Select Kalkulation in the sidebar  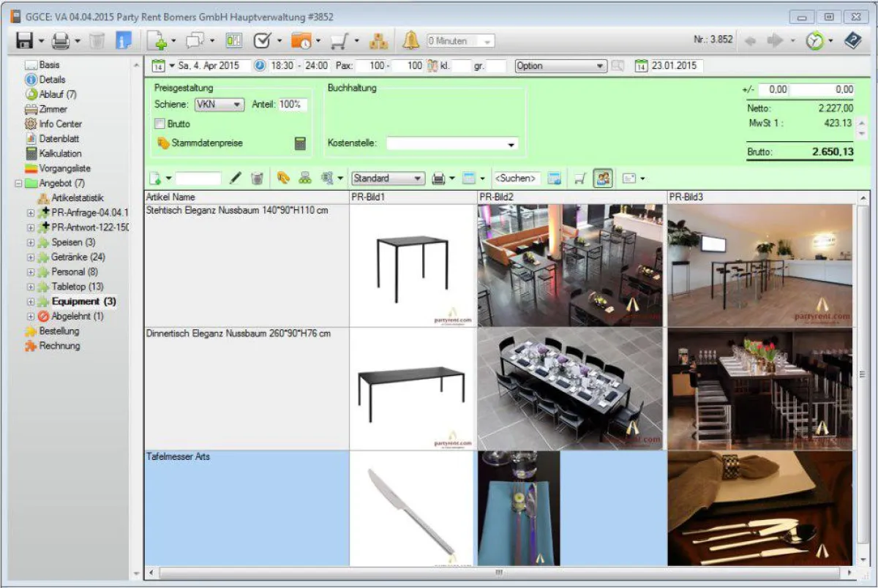(x=60, y=154)
